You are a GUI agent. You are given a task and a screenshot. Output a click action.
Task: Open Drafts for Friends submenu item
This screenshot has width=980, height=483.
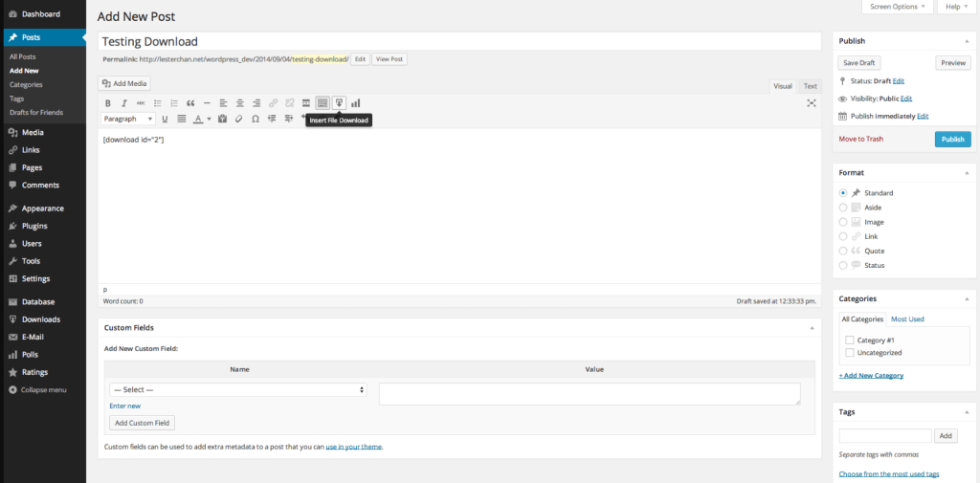36,113
